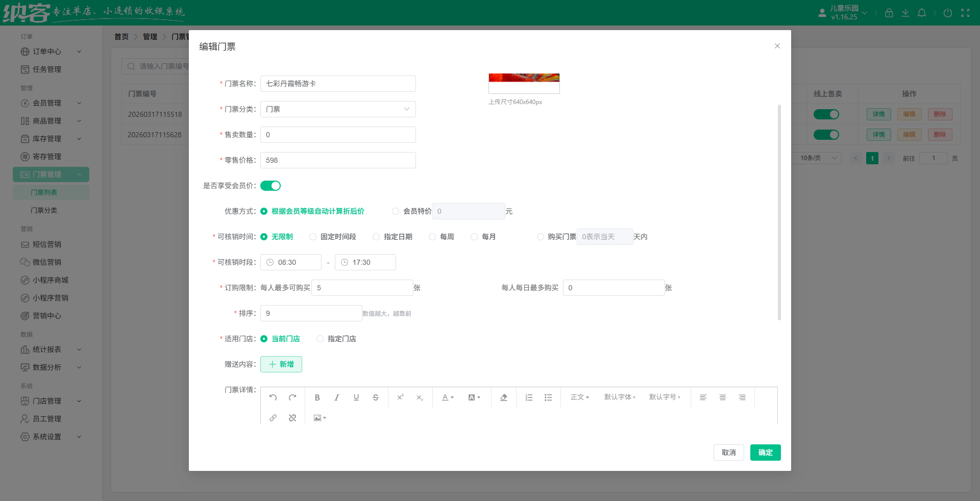Click the superscript icon in the editor toolbar

pos(401,397)
